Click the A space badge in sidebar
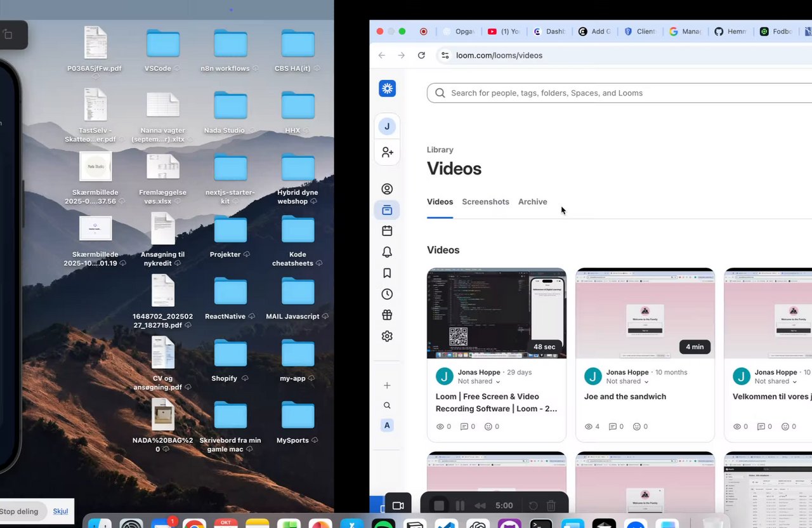 [x=387, y=425]
